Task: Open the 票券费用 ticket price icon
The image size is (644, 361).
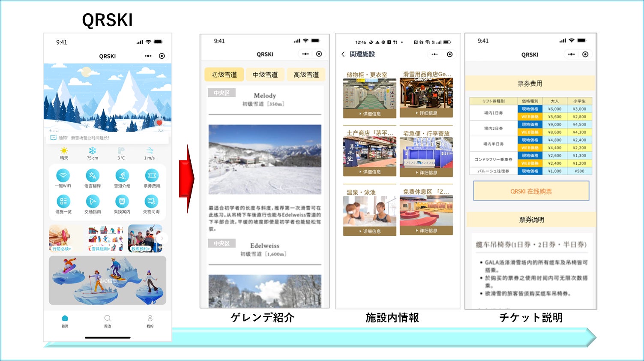Action: [152, 176]
